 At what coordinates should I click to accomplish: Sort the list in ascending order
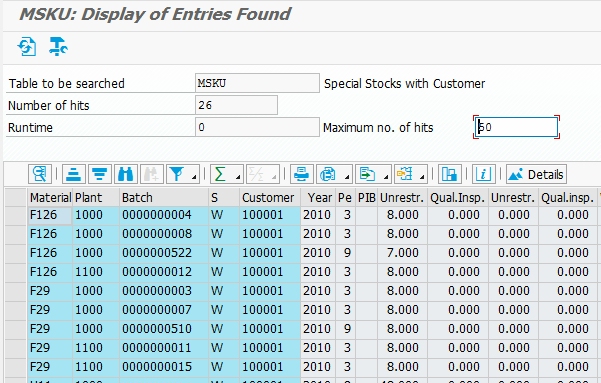point(74,174)
